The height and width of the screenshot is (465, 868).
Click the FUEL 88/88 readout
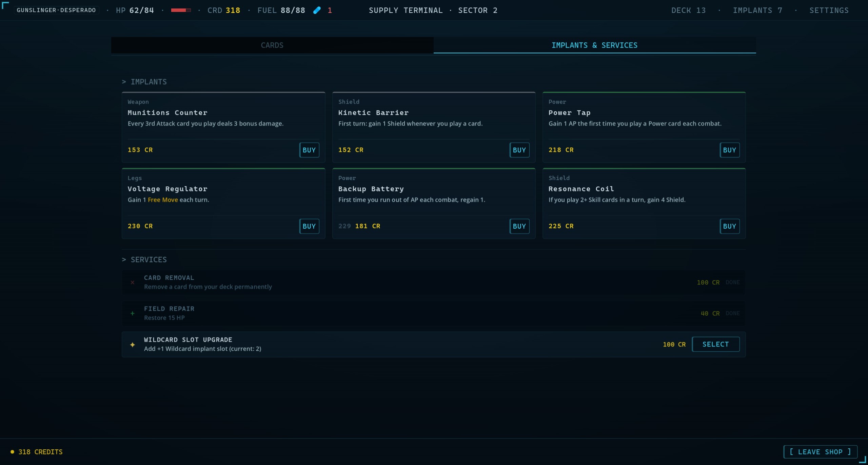tap(281, 10)
